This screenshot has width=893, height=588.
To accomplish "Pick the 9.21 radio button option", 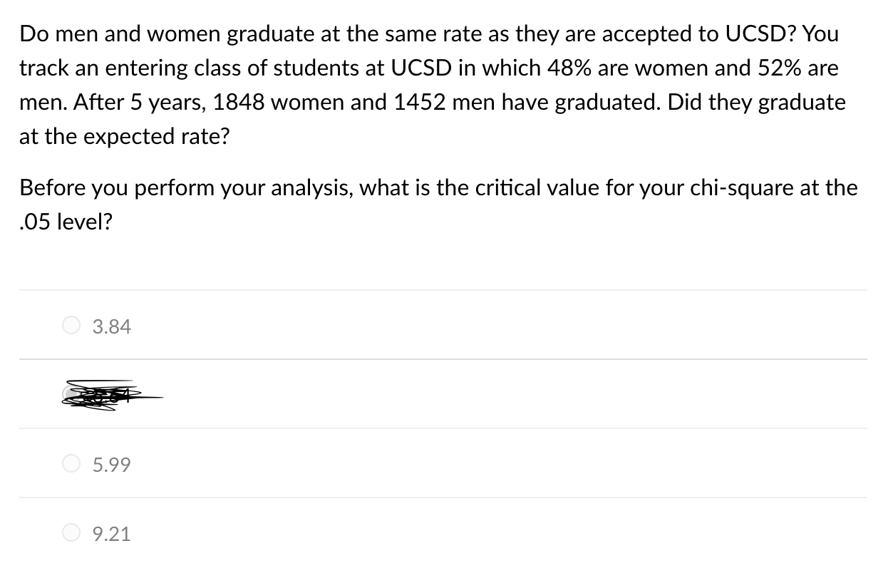I will (71, 533).
